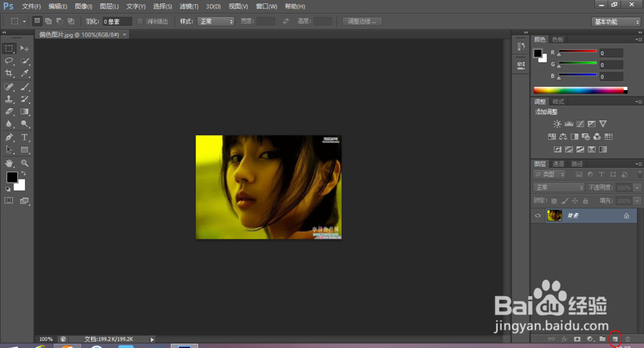Click the 调整边缘 button
The image size is (644, 348).
(362, 21)
